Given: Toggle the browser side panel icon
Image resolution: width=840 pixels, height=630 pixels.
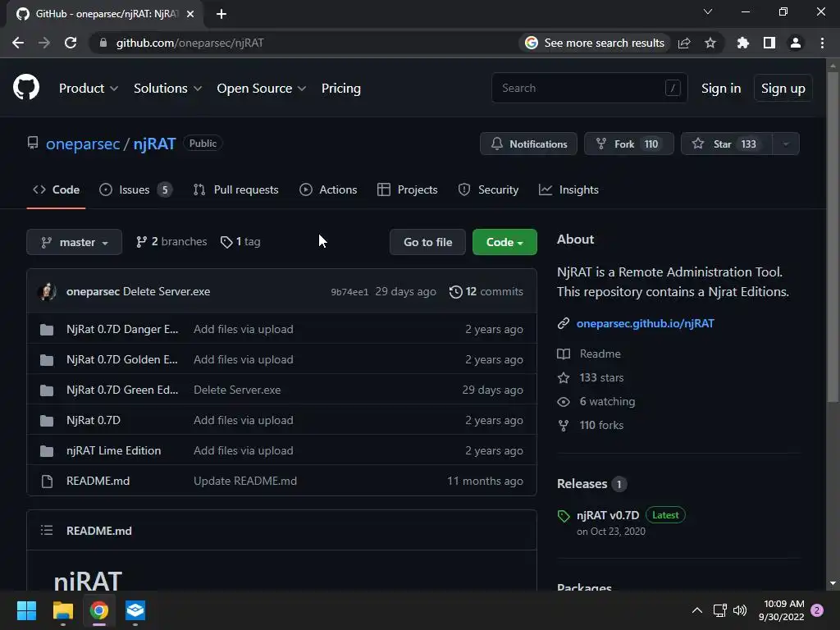Looking at the screenshot, I should coord(769,43).
